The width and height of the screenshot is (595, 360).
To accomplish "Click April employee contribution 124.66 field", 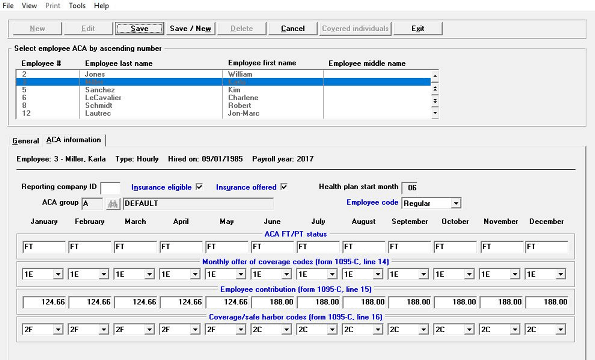I will (181, 302).
